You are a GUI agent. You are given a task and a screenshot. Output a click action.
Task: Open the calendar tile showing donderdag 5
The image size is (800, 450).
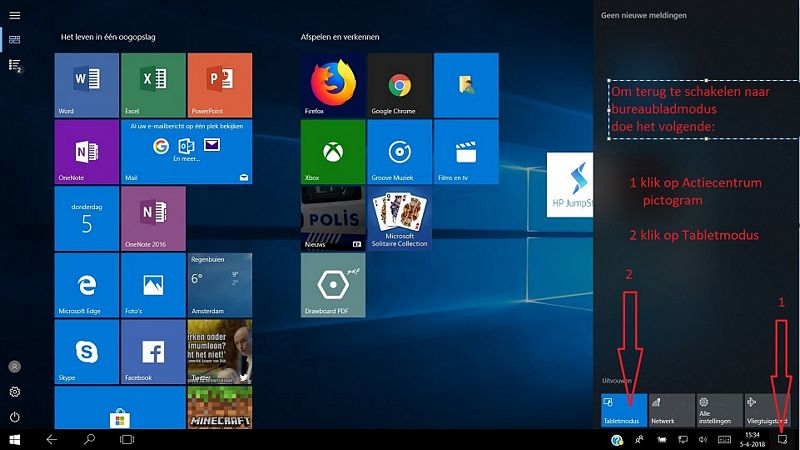point(87,218)
